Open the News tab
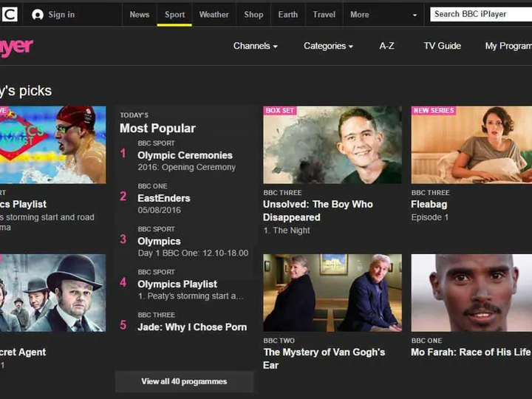The width and height of the screenshot is (532, 399). [140, 15]
